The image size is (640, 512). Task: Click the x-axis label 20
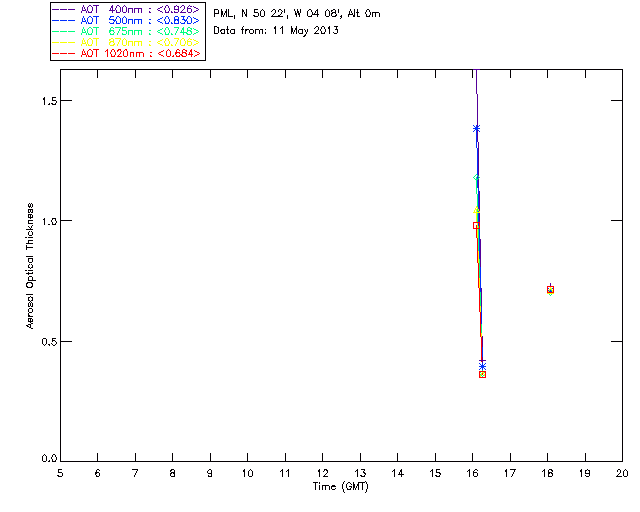(622, 473)
